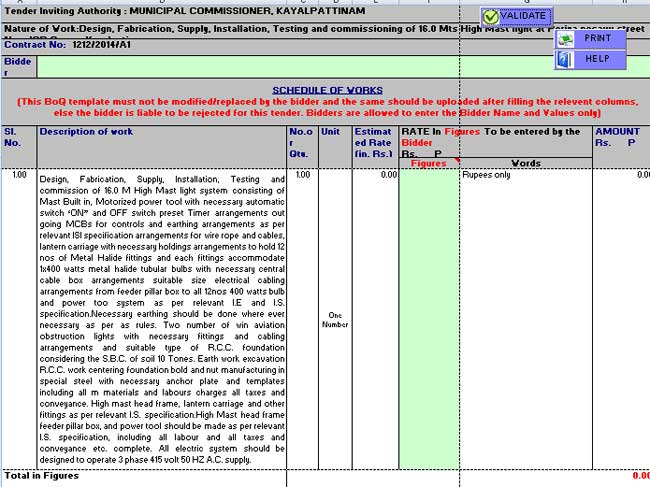Click the green checkmark Validate icon
650x487 pixels.
coord(491,17)
